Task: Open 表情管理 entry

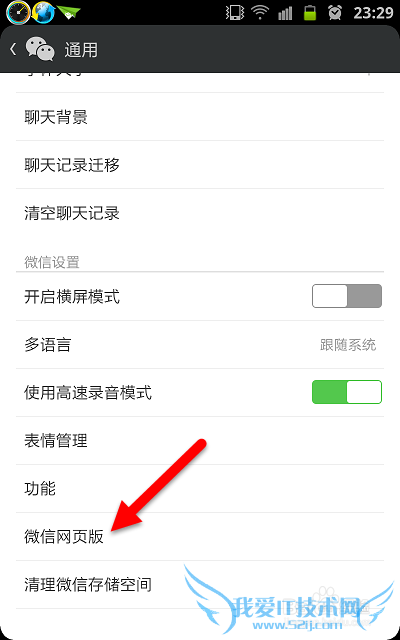Action: [x=200, y=441]
